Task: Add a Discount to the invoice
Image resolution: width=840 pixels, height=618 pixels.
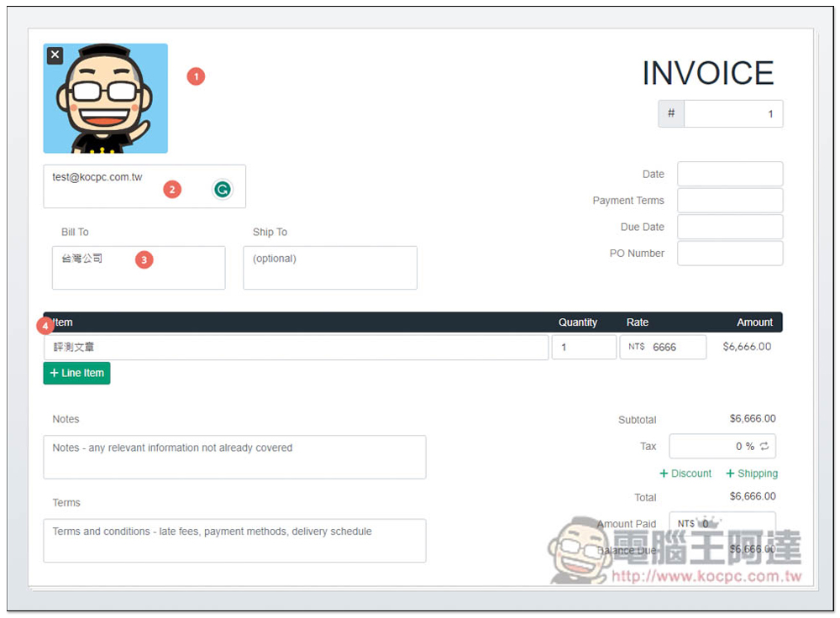Action: 685,474
